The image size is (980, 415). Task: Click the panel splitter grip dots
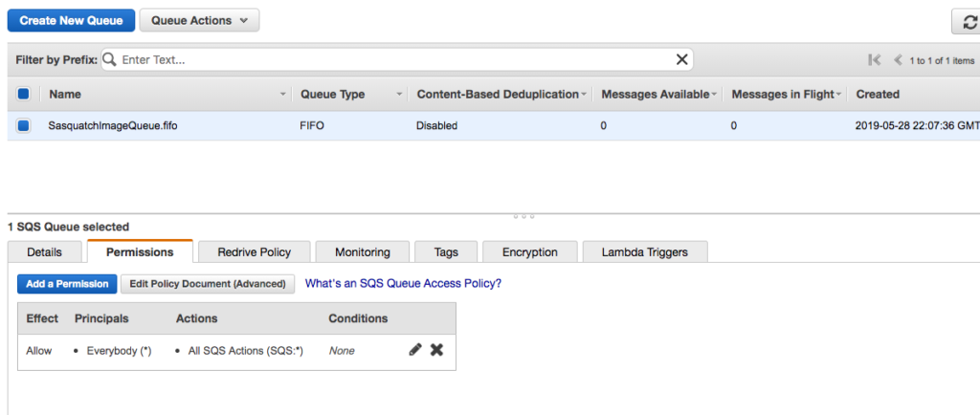pyautogui.click(x=523, y=216)
